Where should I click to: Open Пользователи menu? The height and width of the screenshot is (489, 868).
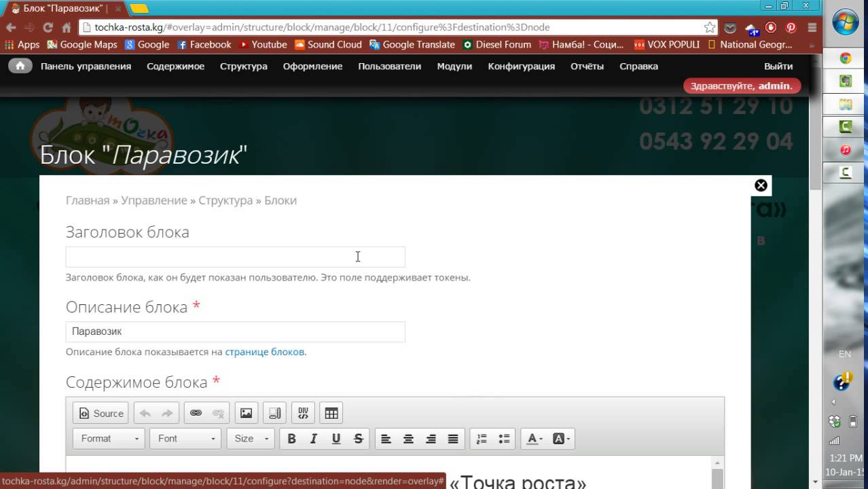point(390,66)
